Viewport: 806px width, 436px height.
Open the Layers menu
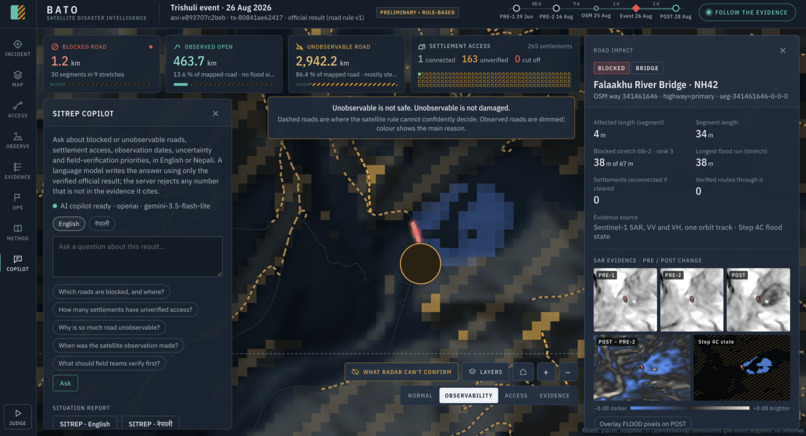[485, 372]
